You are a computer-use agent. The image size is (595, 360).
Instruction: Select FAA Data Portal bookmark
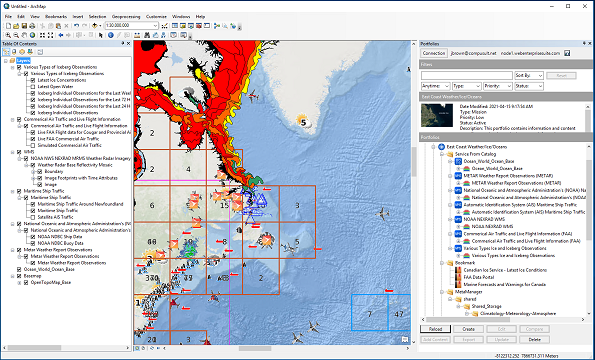pyautogui.click(x=480, y=277)
